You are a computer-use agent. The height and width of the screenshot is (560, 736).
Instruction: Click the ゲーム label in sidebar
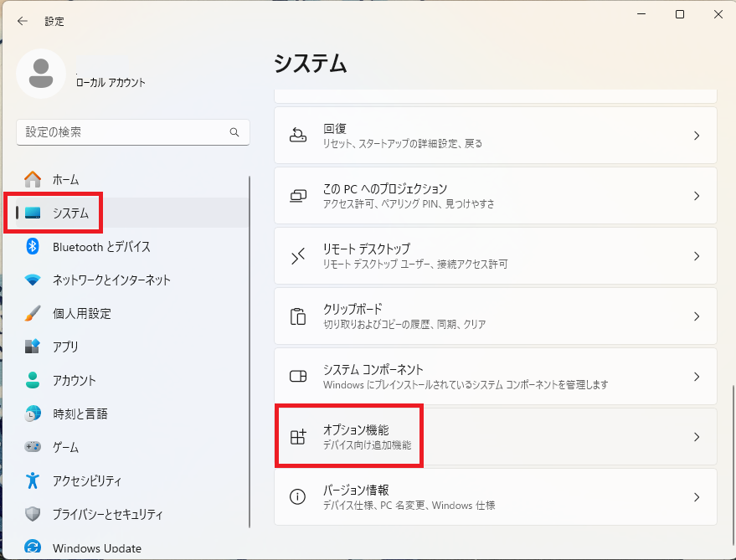(65, 447)
